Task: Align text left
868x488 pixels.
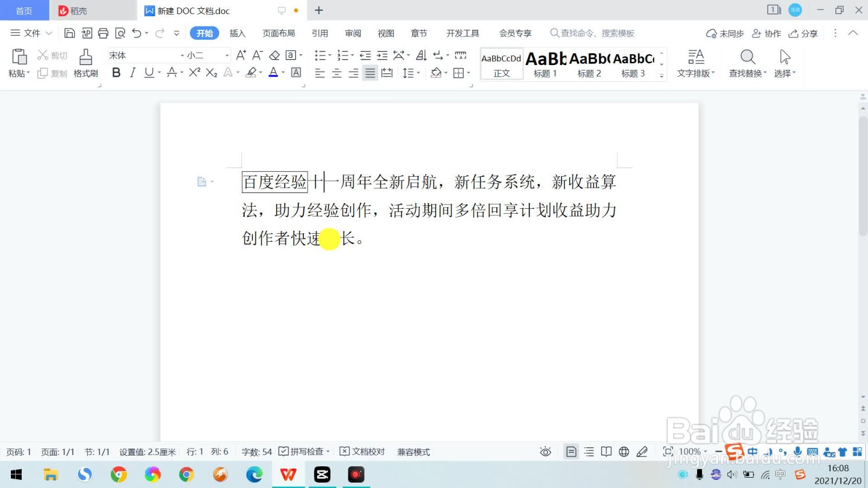Action: 320,73
